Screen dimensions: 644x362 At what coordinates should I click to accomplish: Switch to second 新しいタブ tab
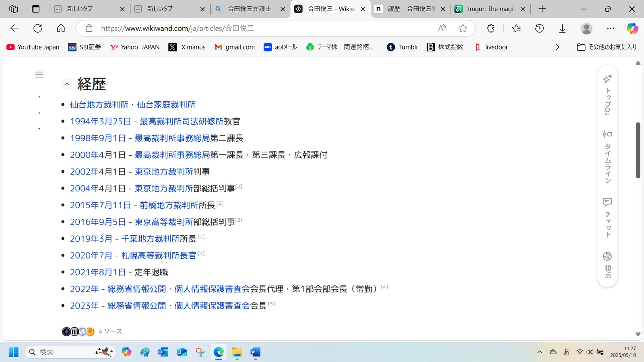click(169, 9)
